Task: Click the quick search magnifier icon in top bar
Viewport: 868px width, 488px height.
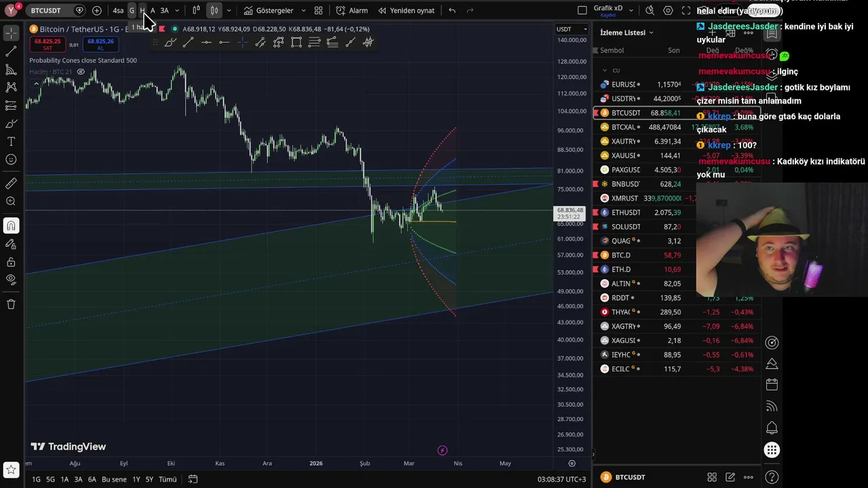Action: [x=650, y=10]
